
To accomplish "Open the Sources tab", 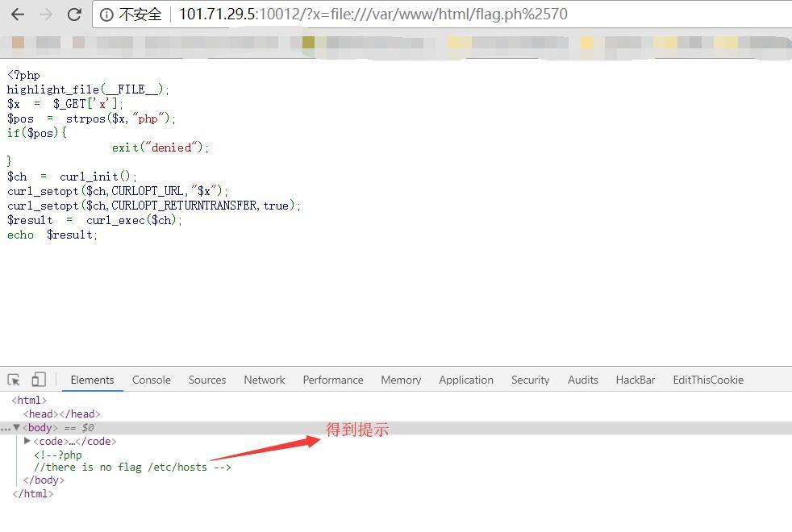I will click(x=207, y=380).
